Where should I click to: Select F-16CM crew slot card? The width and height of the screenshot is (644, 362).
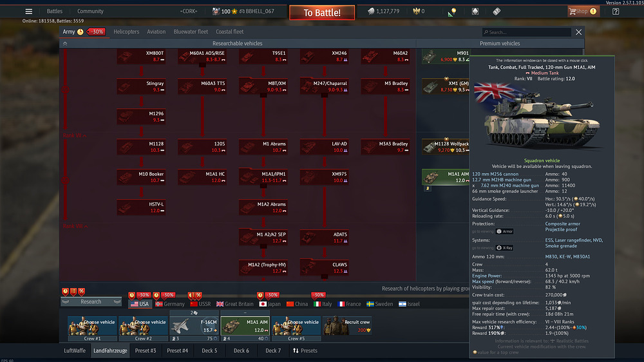(x=194, y=329)
